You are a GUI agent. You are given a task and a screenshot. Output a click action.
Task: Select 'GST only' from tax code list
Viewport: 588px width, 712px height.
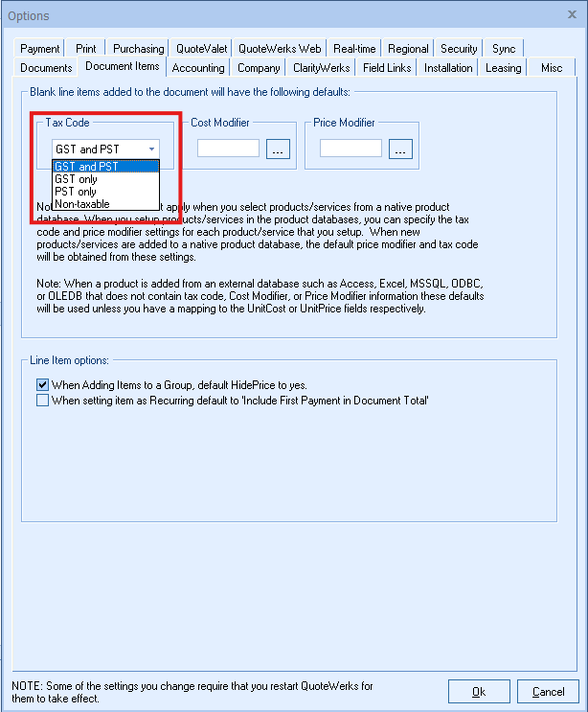77,179
